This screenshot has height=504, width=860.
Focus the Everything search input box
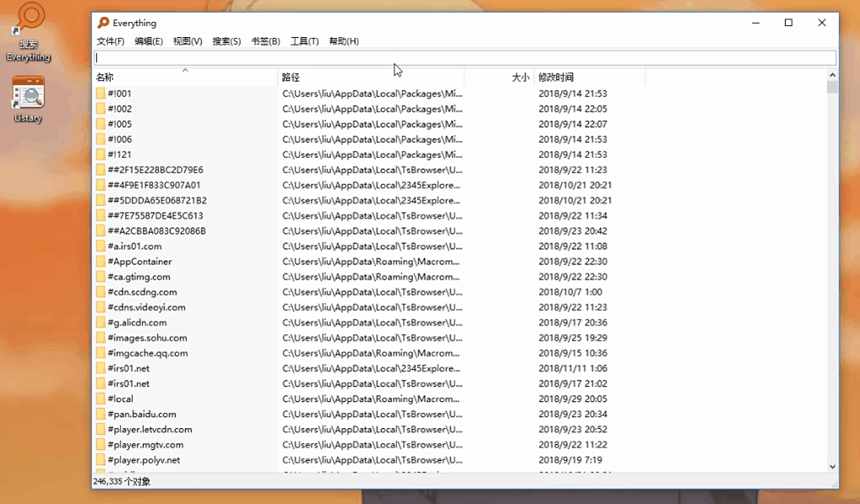(465, 57)
